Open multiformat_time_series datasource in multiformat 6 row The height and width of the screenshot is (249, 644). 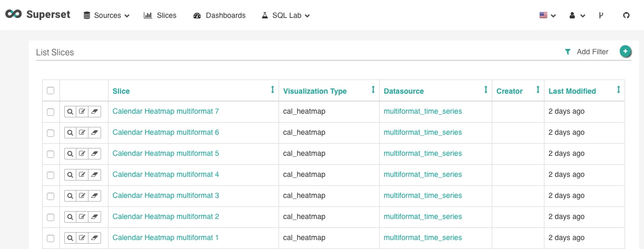point(423,132)
